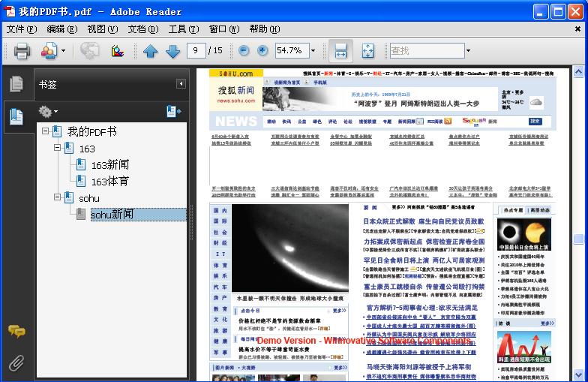Click the 力拓案成保密新起点 headline link
Image resolution: width=588 pixels, height=382 pixels.
pyautogui.click(x=424, y=242)
